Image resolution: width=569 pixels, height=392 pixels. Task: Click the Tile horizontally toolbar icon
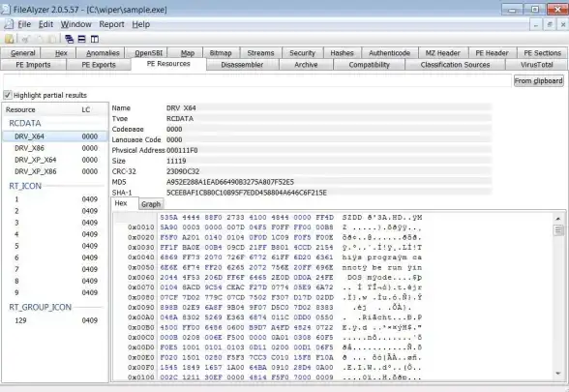coord(82,39)
